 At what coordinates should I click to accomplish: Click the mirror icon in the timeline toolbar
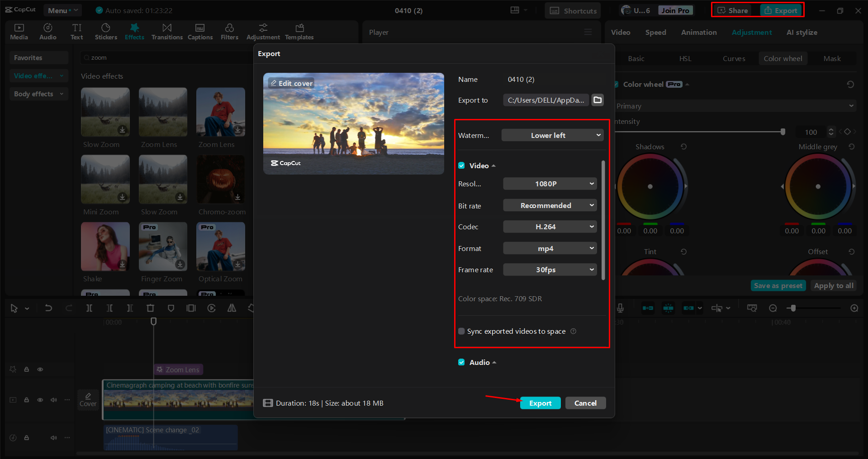pos(232,308)
